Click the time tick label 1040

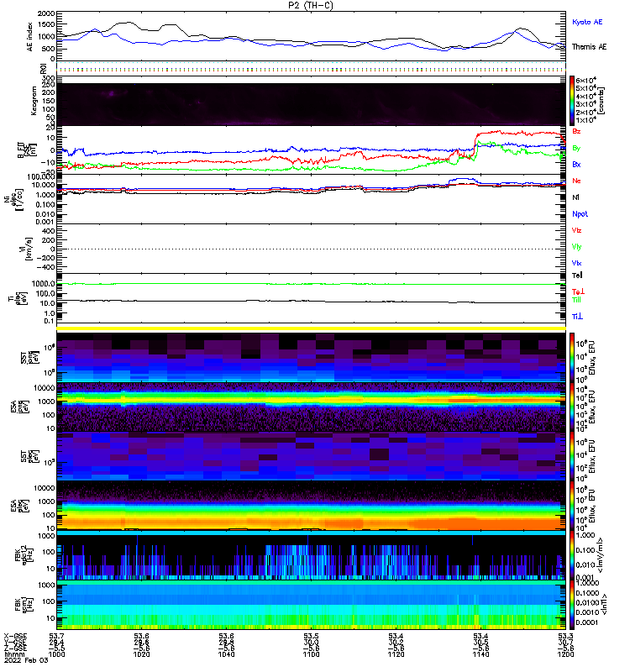click(226, 654)
